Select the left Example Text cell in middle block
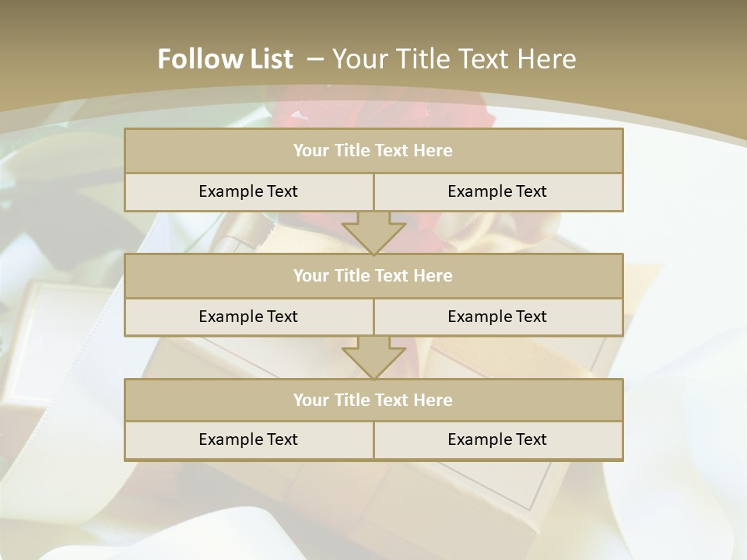747x560 pixels. tap(248, 317)
